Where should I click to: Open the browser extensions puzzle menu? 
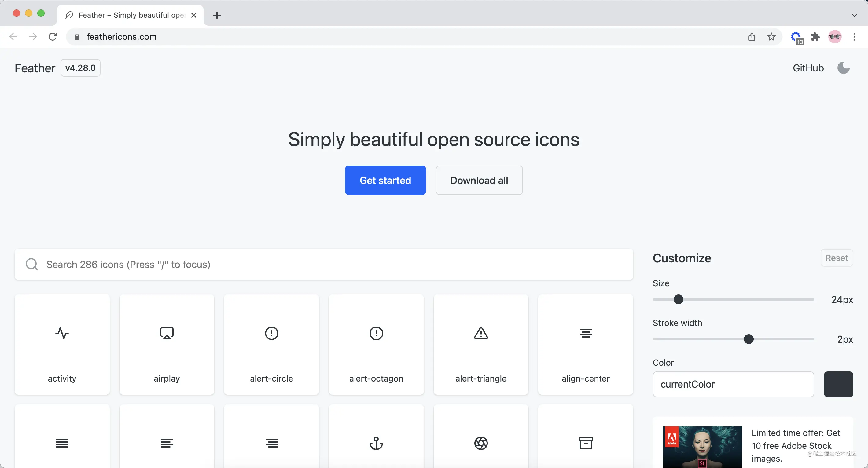[815, 37]
